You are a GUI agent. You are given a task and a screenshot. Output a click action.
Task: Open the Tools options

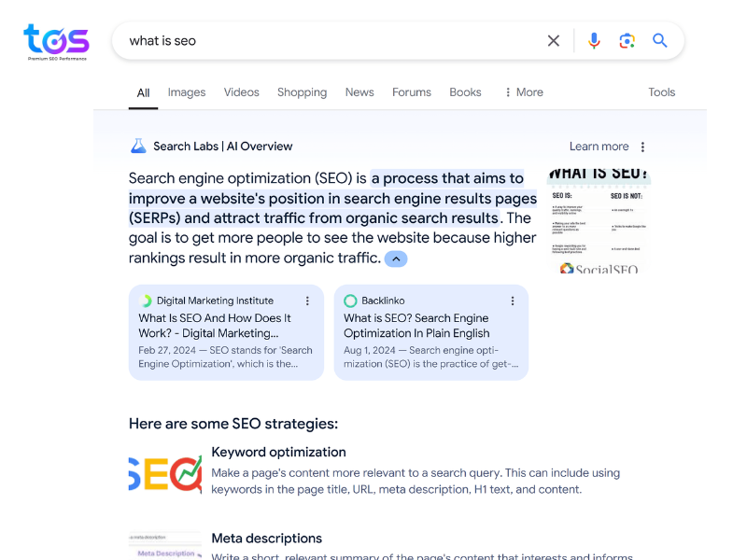[x=661, y=92]
